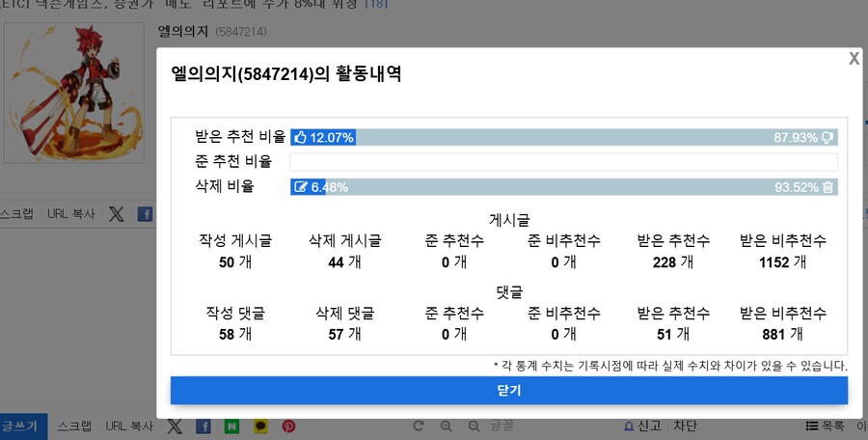This screenshot has width=868, height=440.
Task: Share via the green Naver icon
Action: click(x=231, y=426)
